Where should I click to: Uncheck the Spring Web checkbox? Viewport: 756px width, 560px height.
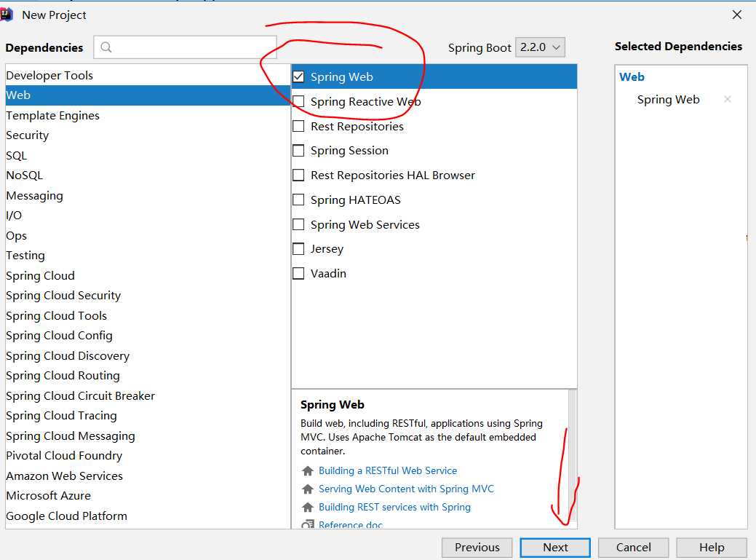(298, 76)
